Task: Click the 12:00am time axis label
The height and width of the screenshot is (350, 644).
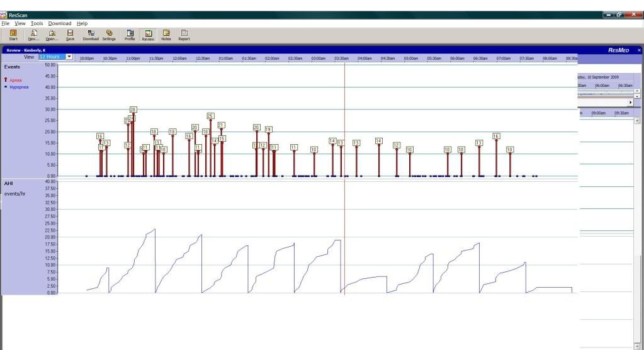Action: point(180,58)
